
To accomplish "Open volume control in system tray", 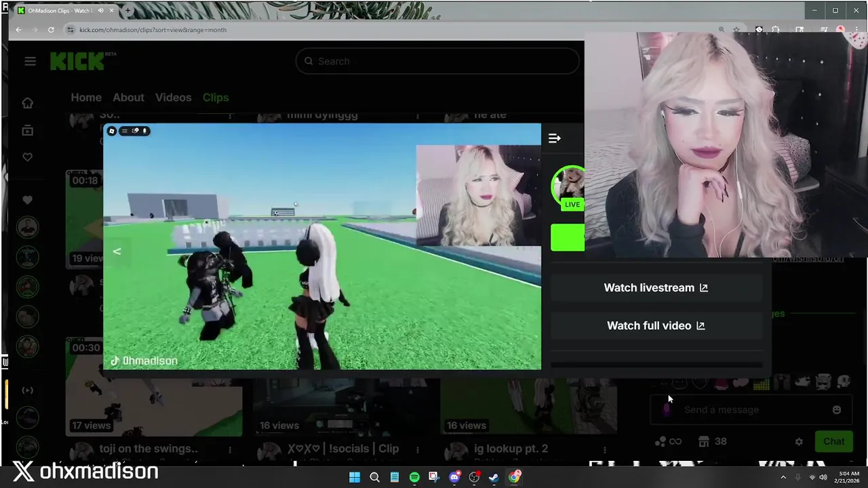I will [823, 477].
